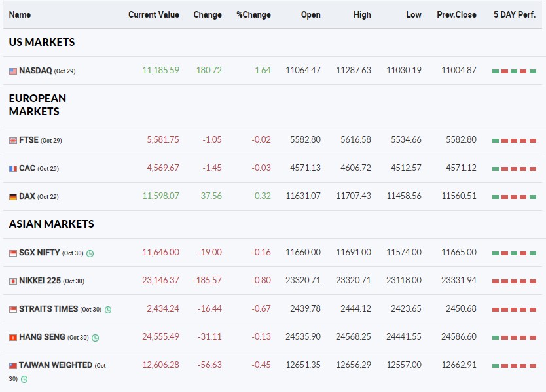The image size is (546, 392).
Task: Open the FTSE index link
Action: tap(29, 140)
